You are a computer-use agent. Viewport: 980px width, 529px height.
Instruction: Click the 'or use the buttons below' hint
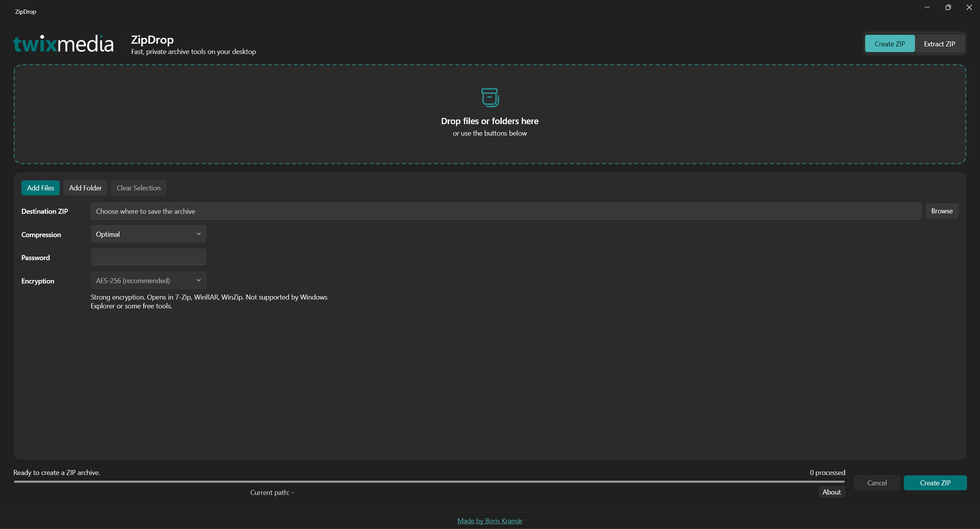(490, 133)
